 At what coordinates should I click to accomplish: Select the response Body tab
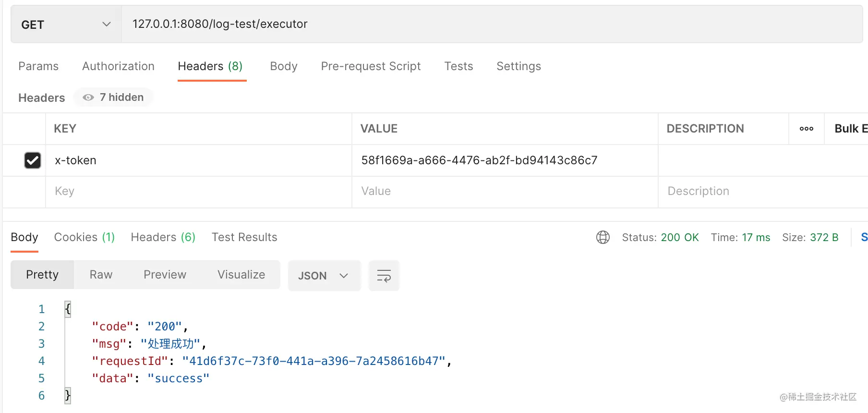[24, 237]
